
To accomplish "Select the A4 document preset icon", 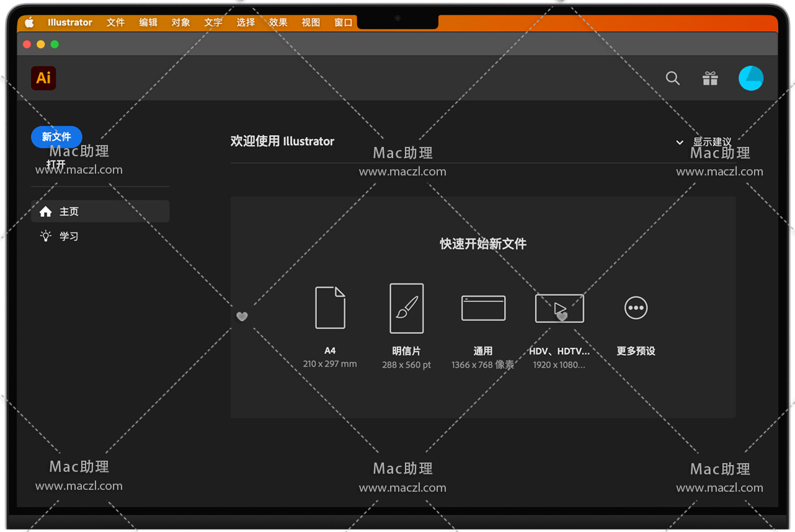I will 330,308.
